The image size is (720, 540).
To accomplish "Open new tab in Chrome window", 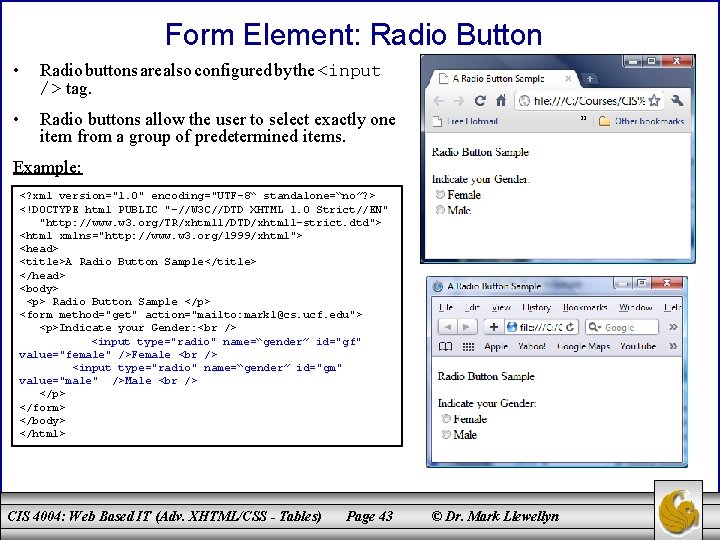I will click(x=590, y=79).
